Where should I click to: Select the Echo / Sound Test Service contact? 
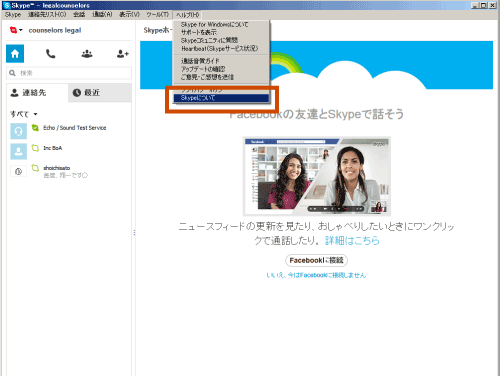coord(75,128)
